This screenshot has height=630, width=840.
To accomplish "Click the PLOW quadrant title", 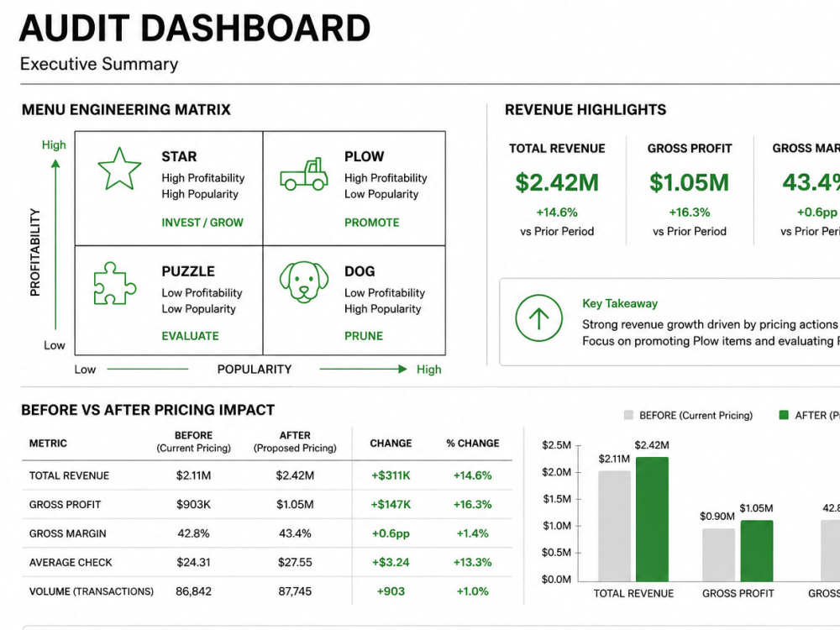I will (365, 156).
